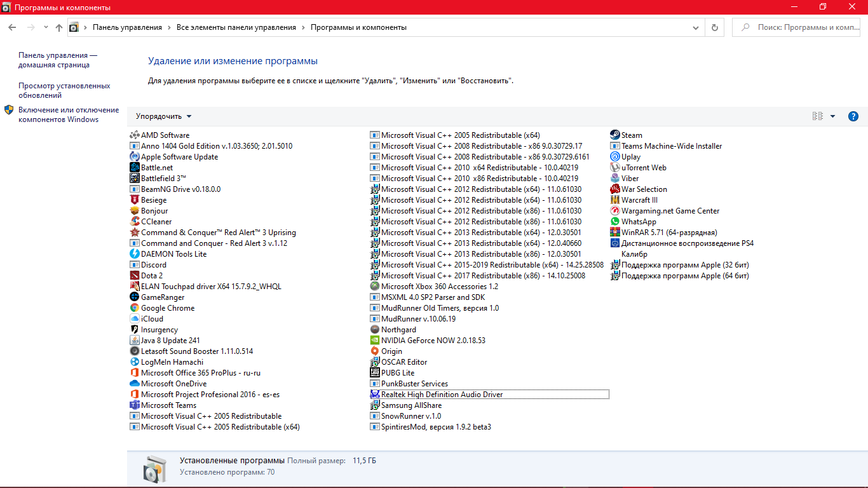Click the Besiege icon
The height and width of the screenshot is (488, 868).
tap(134, 200)
